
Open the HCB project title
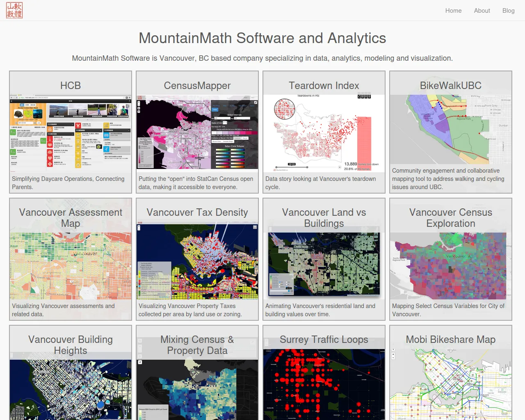71,85
